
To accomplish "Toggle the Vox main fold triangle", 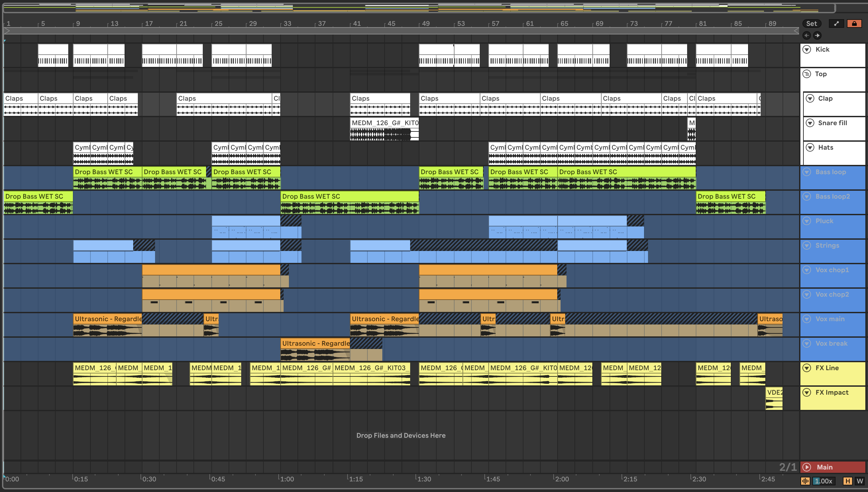I will coord(807,319).
